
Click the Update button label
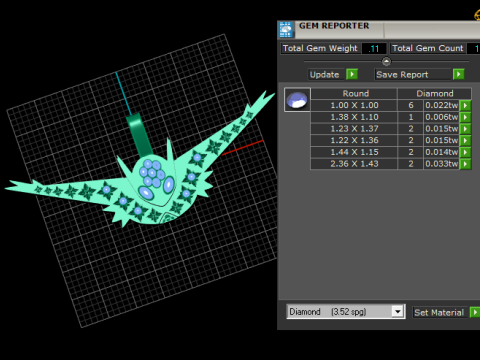click(x=324, y=74)
